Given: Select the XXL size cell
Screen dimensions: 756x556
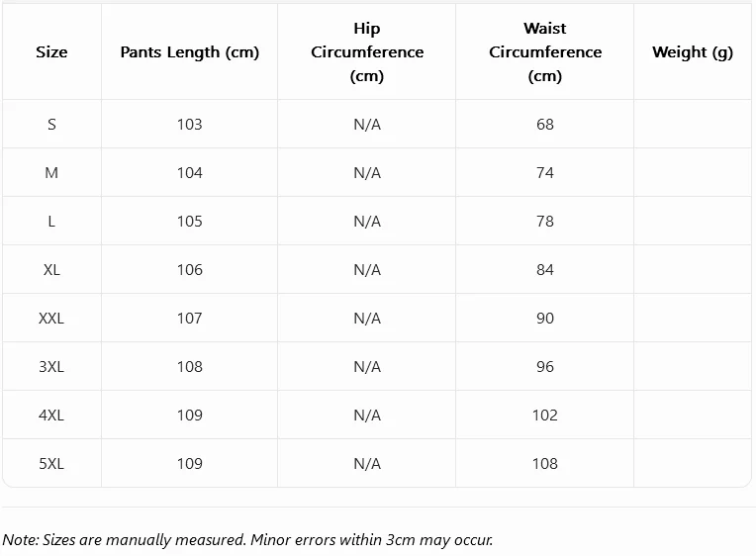Looking at the screenshot, I should point(51,319).
